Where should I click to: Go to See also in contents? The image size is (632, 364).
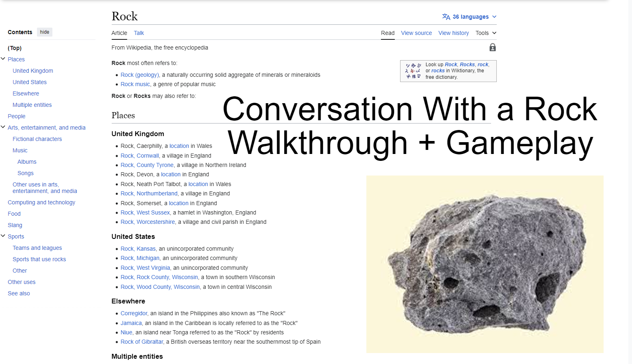(19, 293)
